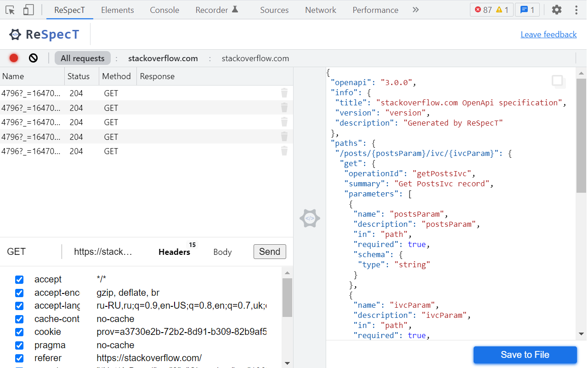Go to the Sources tab
The width and height of the screenshot is (588, 368).
[274, 10]
